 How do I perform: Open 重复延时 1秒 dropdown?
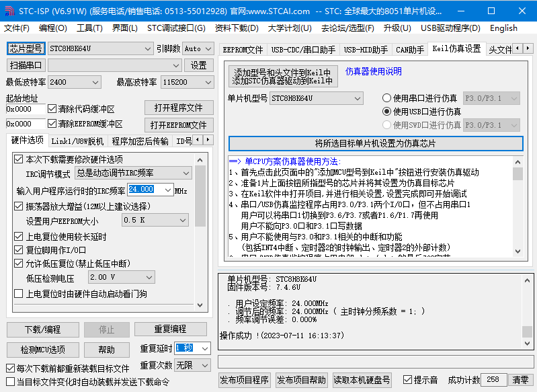(205, 348)
